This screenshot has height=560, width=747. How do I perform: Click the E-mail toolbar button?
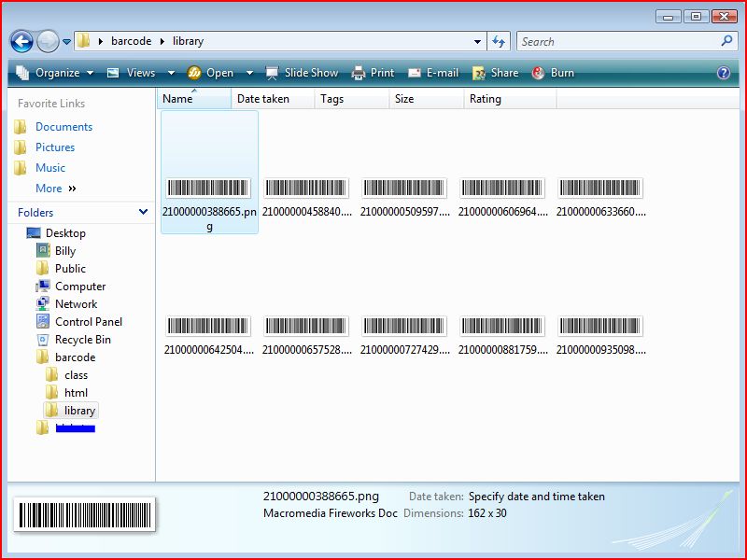[432, 73]
